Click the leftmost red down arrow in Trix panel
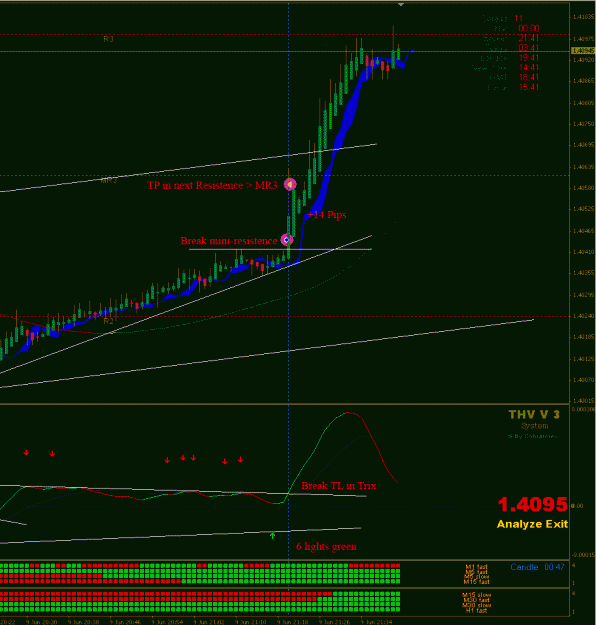Screen dimensions: 596x625 pyautogui.click(x=26, y=452)
